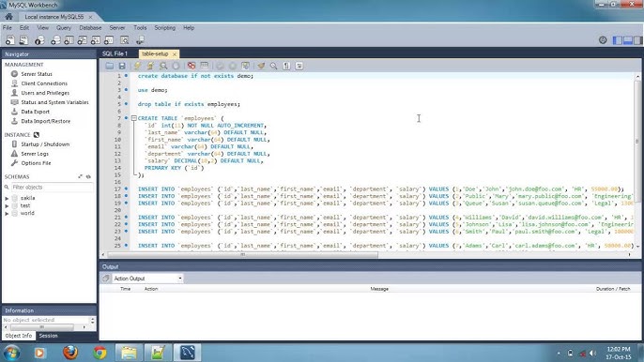Open a script file with the folder icon
This screenshot has width=644, height=362.
tap(109, 66)
